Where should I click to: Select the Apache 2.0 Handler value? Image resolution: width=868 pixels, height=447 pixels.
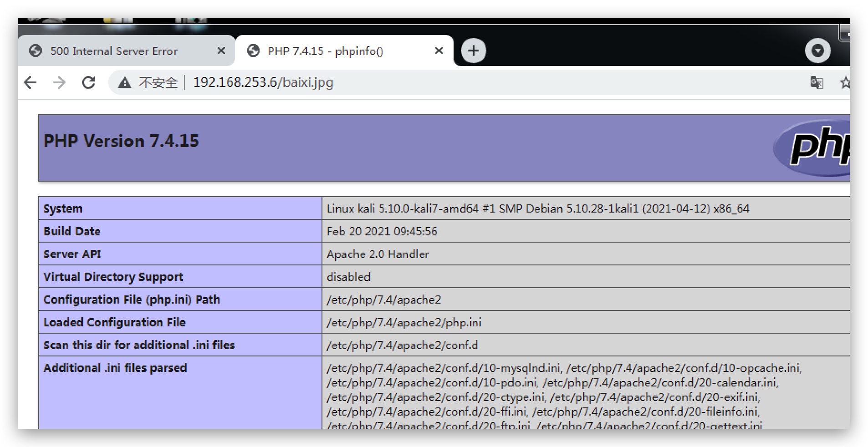coord(378,254)
